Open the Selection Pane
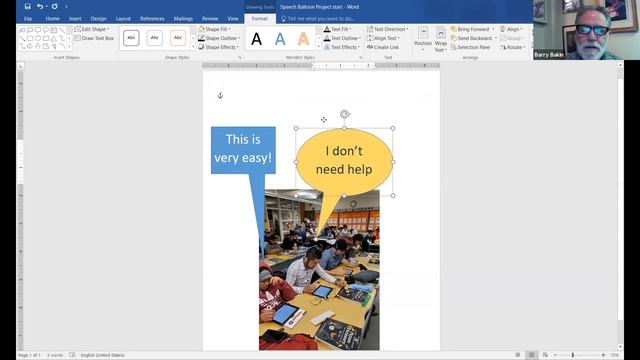Viewport: 640px width, 360px height. coord(470,47)
